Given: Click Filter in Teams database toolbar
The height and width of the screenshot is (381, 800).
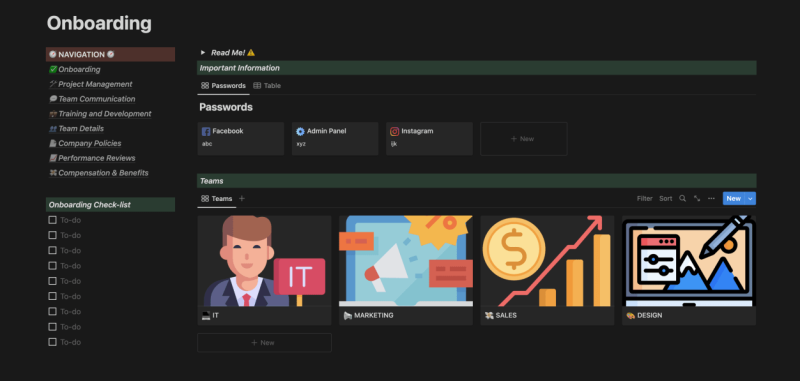Looking at the screenshot, I should (x=644, y=199).
